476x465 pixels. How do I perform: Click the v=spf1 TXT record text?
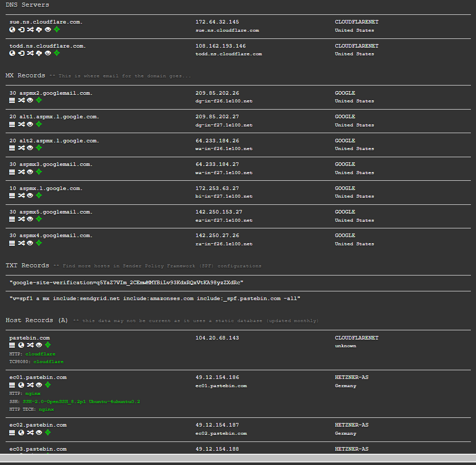coord(155,298)
